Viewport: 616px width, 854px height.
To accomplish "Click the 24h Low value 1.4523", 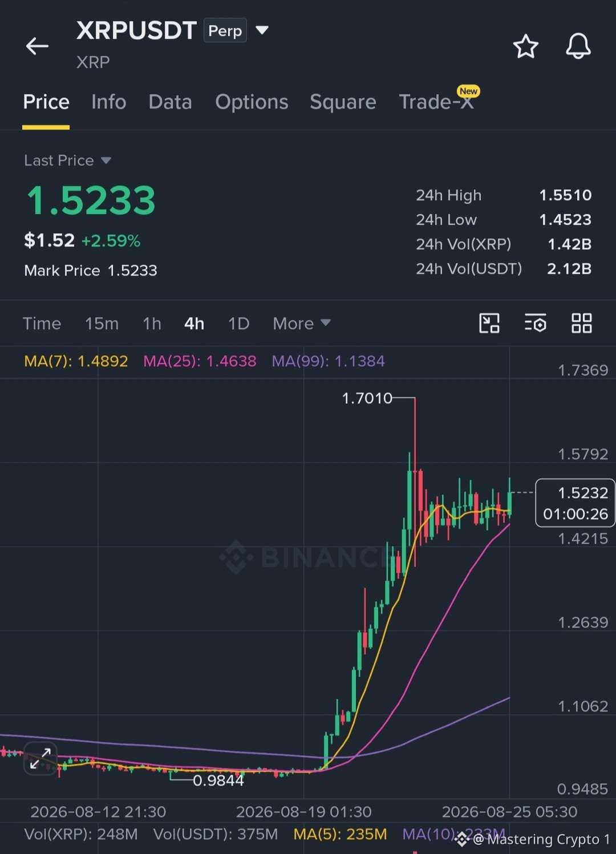I will click(565, 220).
